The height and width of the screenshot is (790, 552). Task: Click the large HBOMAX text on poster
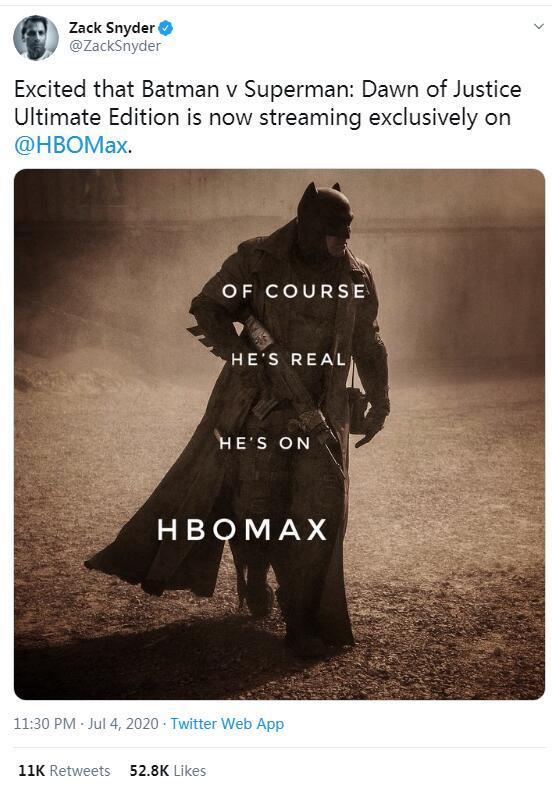242,530
